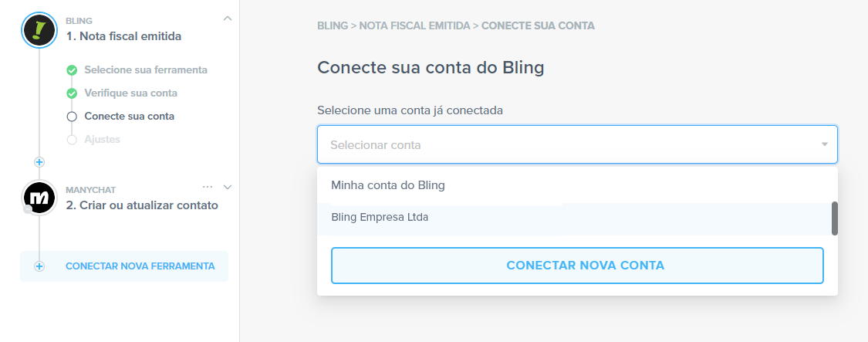Click the Conectar Nova Ferramenta link

tap(140, 266)
